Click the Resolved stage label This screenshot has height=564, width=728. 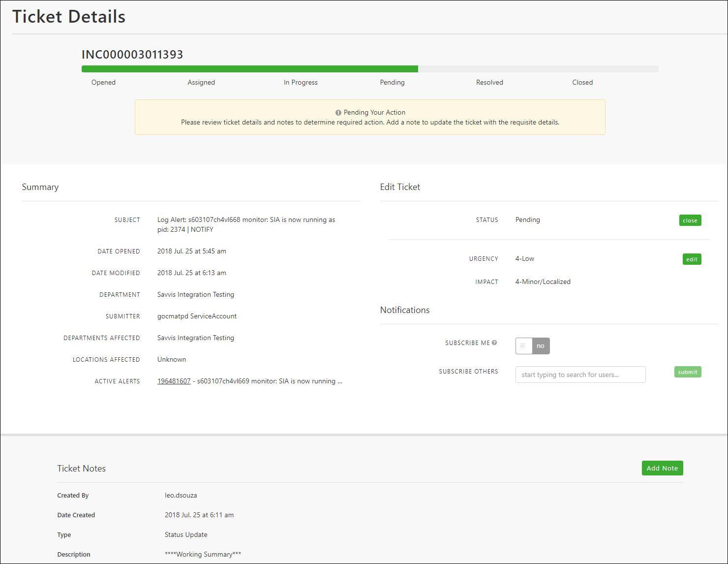click(489, 82)
